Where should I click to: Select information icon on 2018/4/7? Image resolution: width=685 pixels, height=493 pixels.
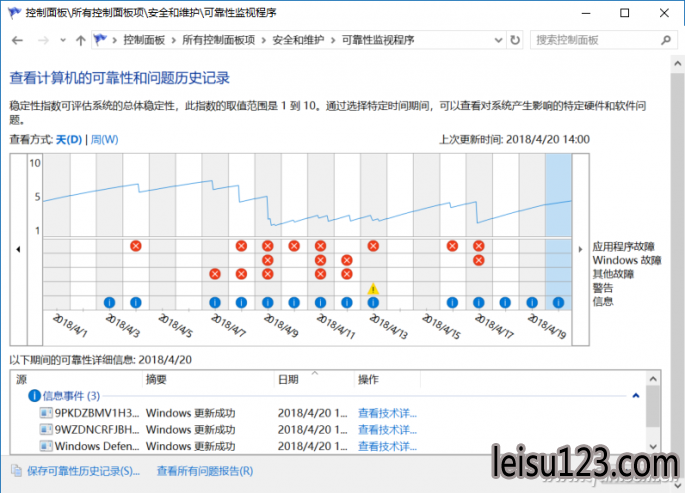(x=214, y=302)
